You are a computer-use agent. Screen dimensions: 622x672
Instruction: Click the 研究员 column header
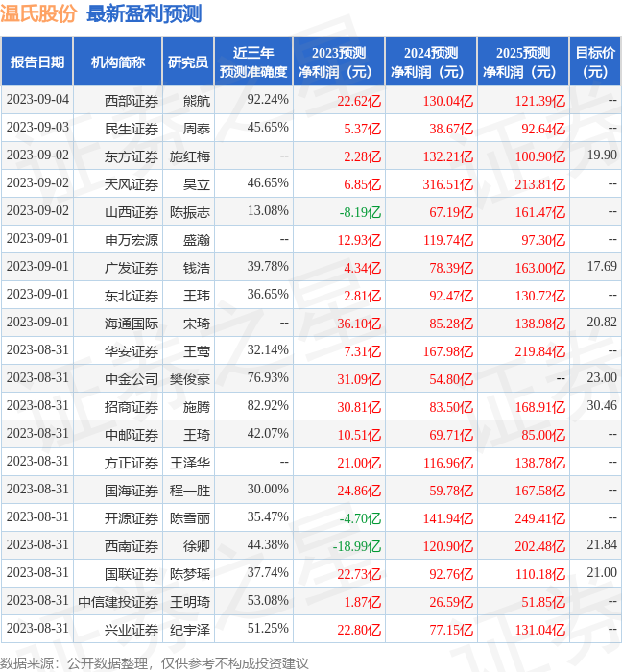click(188, 62)
